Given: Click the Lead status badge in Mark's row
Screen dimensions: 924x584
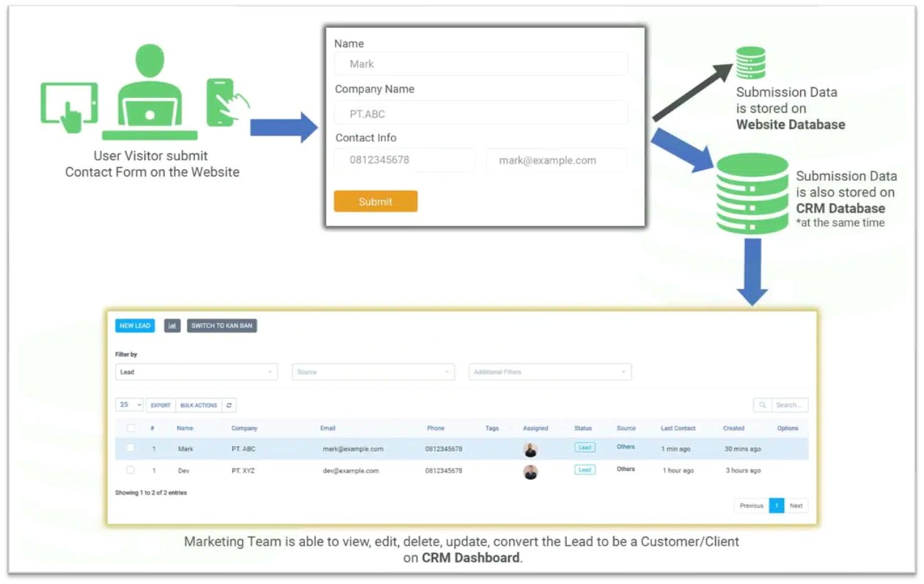Looking at the screenshot, I should click(584, 448).
